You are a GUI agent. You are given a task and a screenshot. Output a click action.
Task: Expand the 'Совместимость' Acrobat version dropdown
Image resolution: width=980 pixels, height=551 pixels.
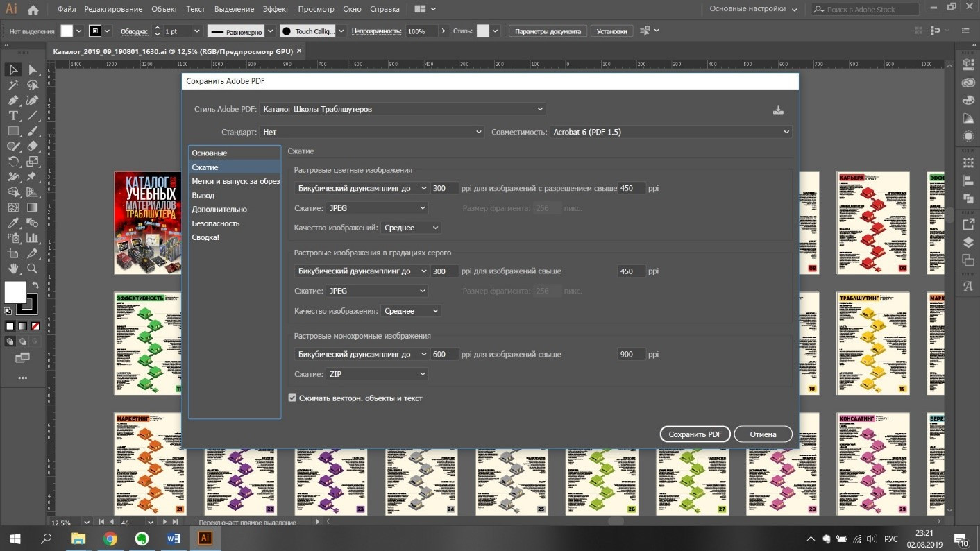click(x=670, y=132)
